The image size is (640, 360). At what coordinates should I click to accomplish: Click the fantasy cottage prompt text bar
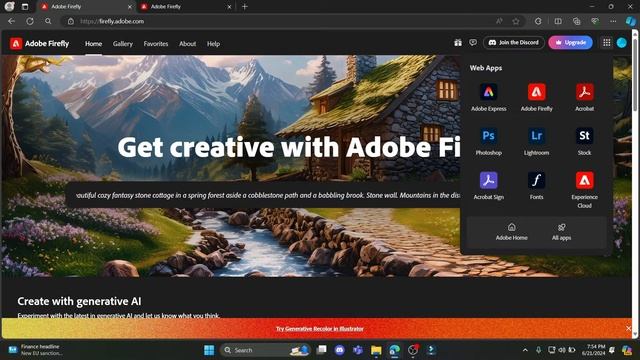tap(263, 195)
